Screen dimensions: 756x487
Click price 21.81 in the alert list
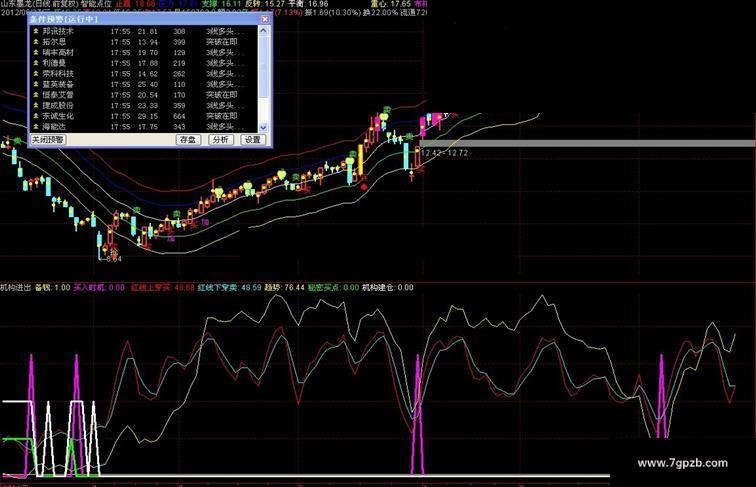pos(148,31)
